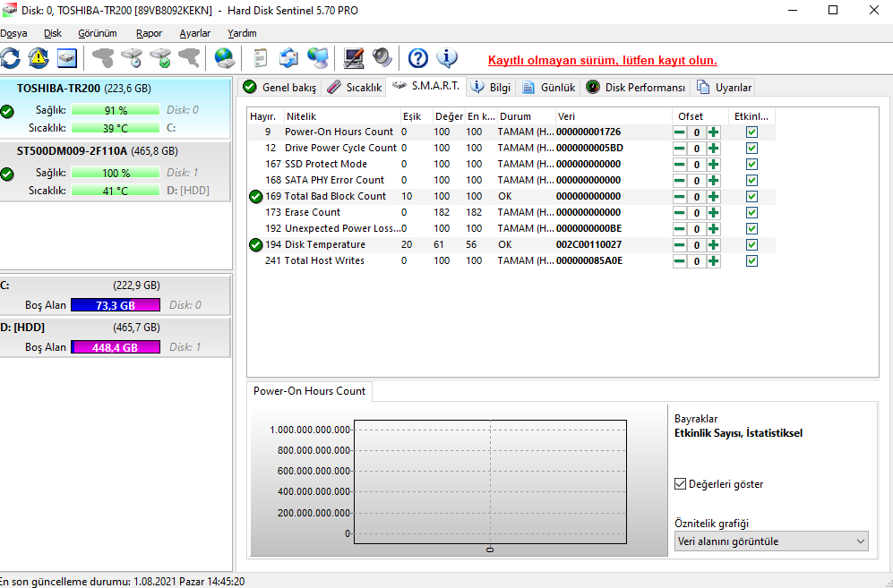The image size is (893, 588).
Task: Open the Rapor menu
Action: coord(150,34)
